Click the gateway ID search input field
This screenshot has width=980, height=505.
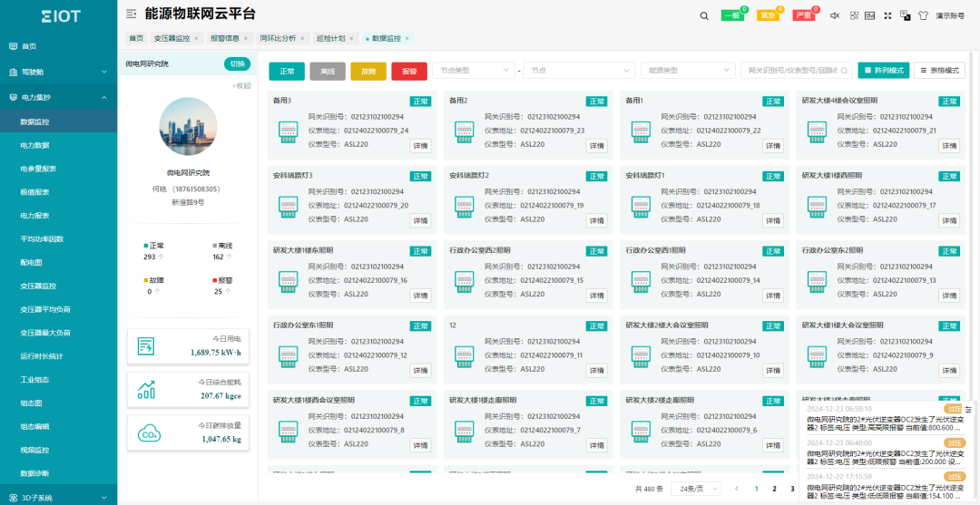click(796, 71)
